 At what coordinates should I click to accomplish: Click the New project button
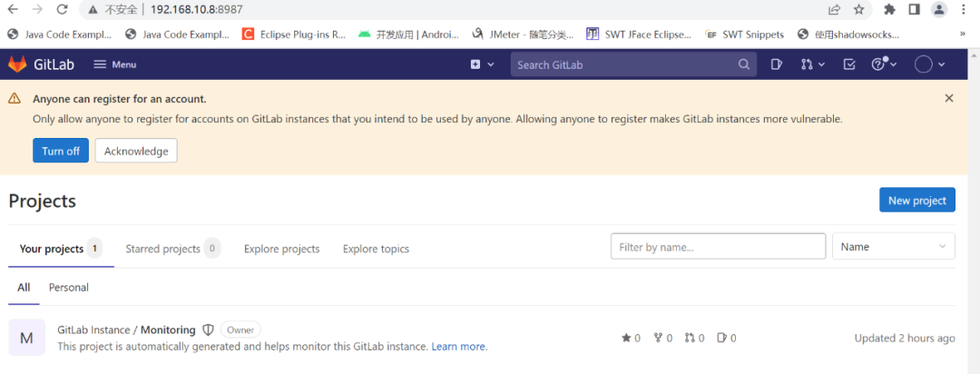(x=916, y=201)
